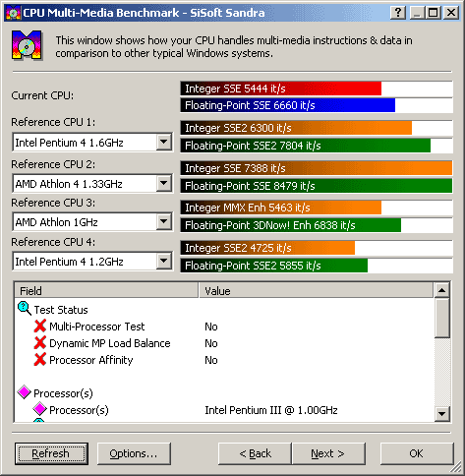Expand the Reference CPU 3 dropdown

(x=164, y=222)
